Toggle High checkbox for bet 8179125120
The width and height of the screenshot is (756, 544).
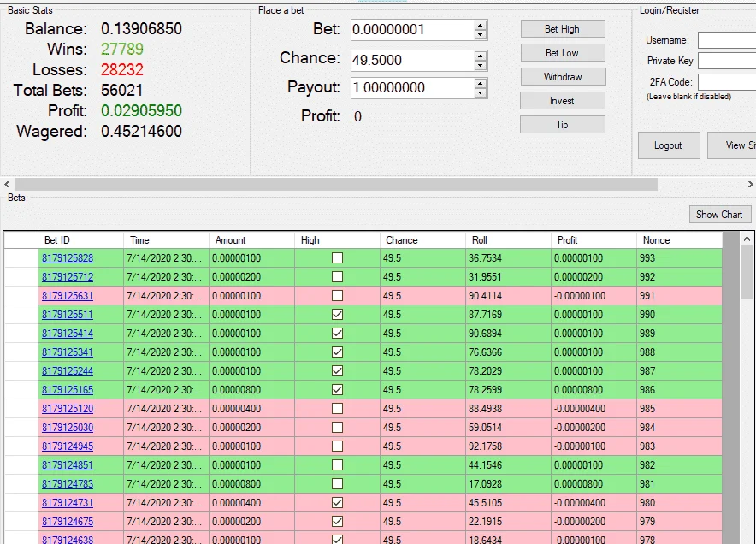[x=338, y=409]
